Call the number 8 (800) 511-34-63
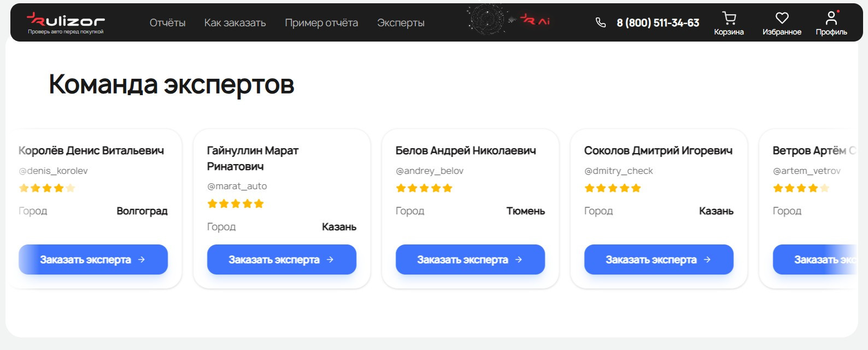The width and height of the screenshot is (868, 350). coord(658,23)
